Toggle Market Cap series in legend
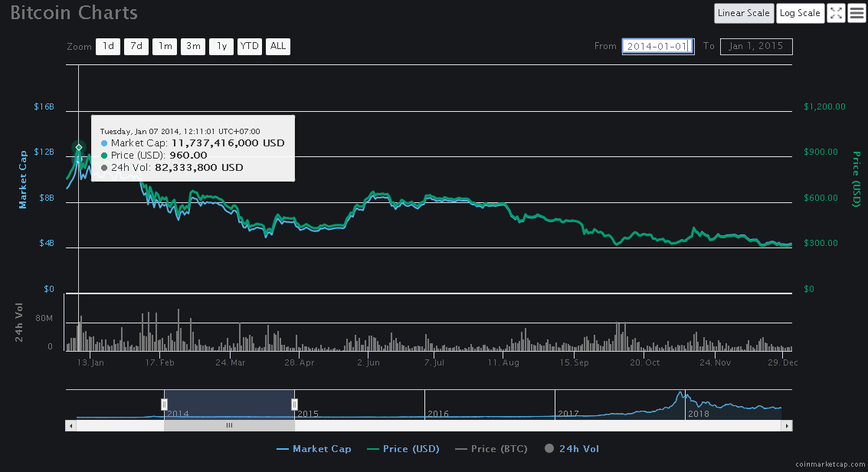The height and width of the screenshot is (472, 868). point(314,449)
